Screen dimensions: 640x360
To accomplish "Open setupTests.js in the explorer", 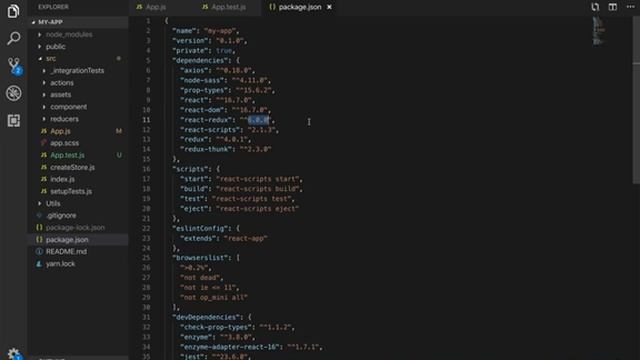I will coord(78,191).
